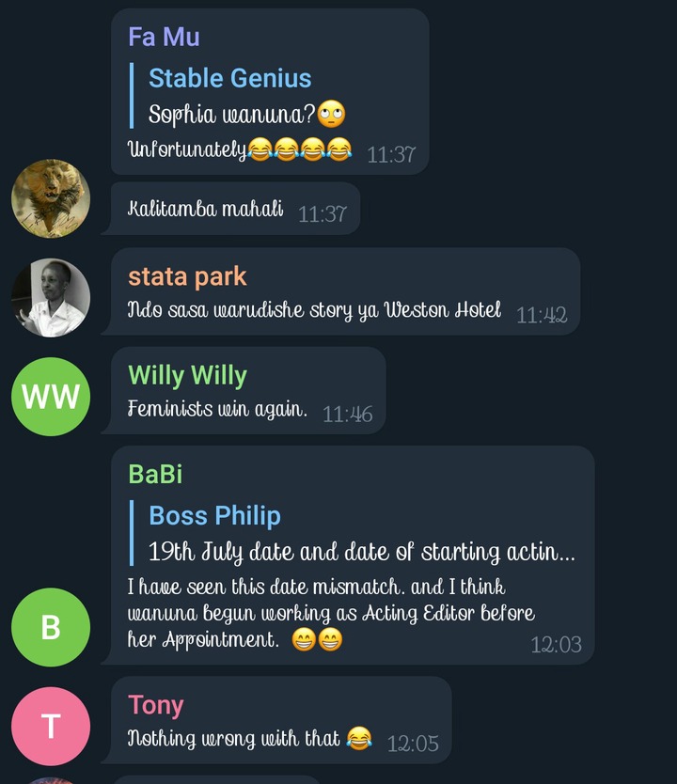Tap the green WW avatar icon
This screenshot has width=677, height=784.
pos(51,397)
